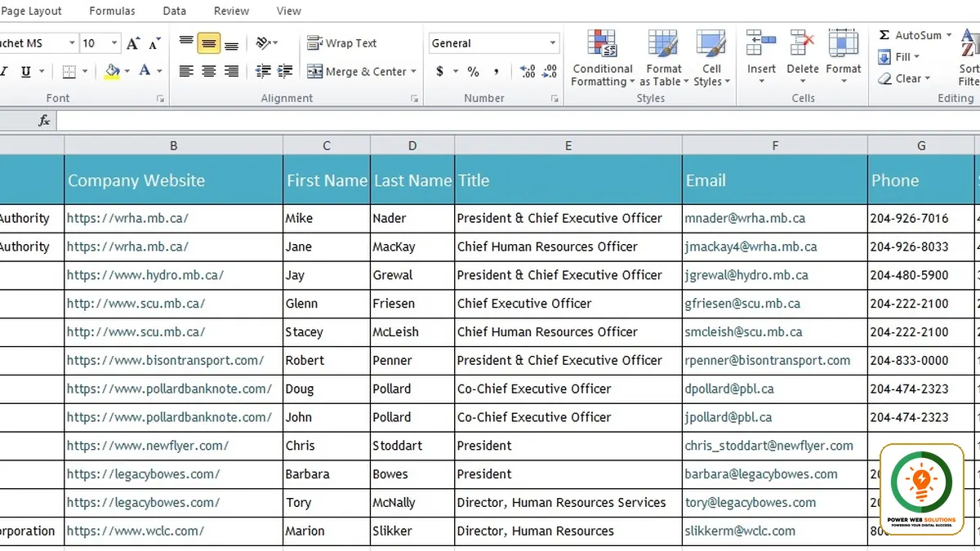
Task: Open the Fill menu
Action: (899, 57)
